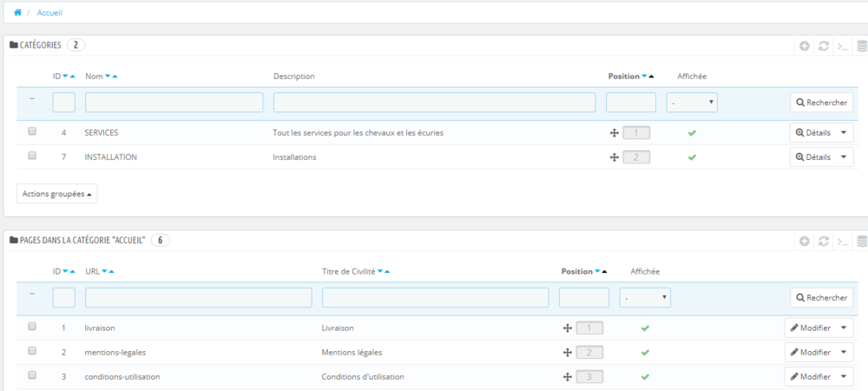Sort pages by URL descending arrow
868x391 pixels.
(x=105, y=271)
